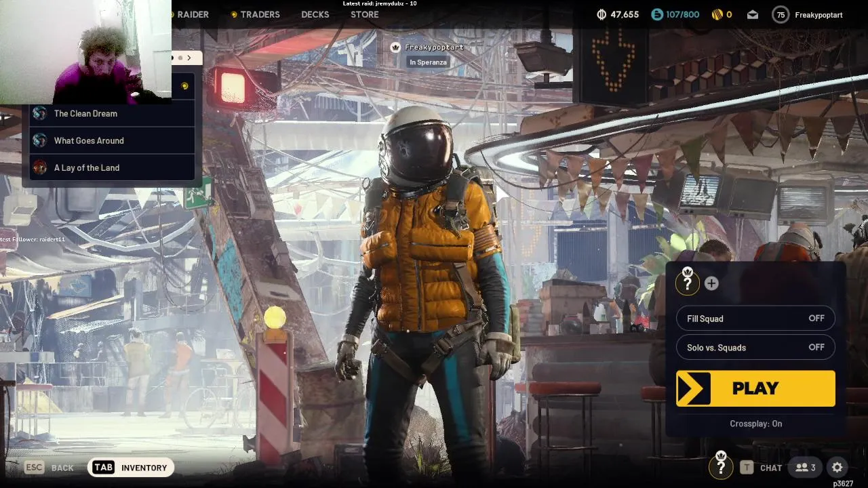The height and width of the screenshot is (488, 868).
Task: Click the trader portrait beside The Clean Dream
Action: (40, 113)
